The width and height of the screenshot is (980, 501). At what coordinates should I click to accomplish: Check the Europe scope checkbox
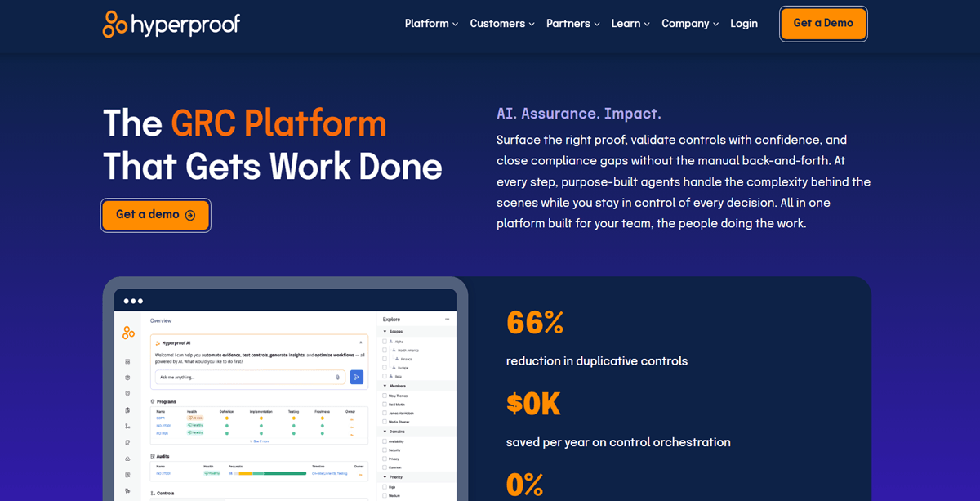click(x=385, y=368)
